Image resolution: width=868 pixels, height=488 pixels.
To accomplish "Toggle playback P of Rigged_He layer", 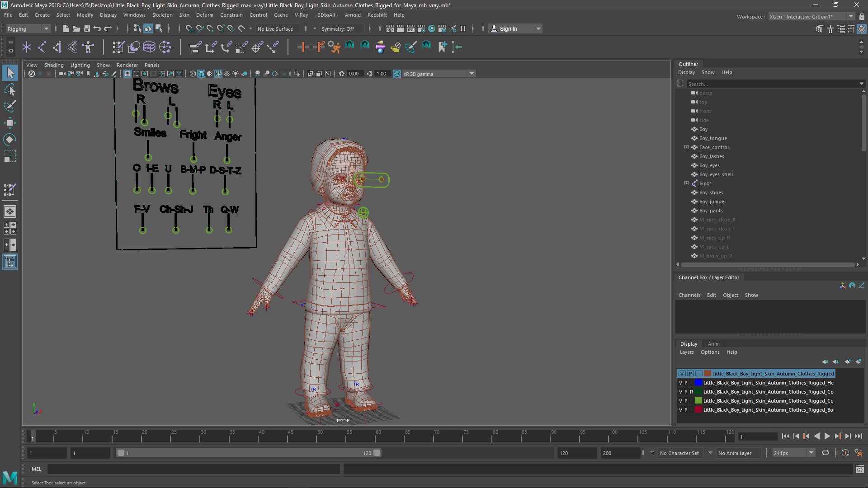I will [x=686, y=383].
